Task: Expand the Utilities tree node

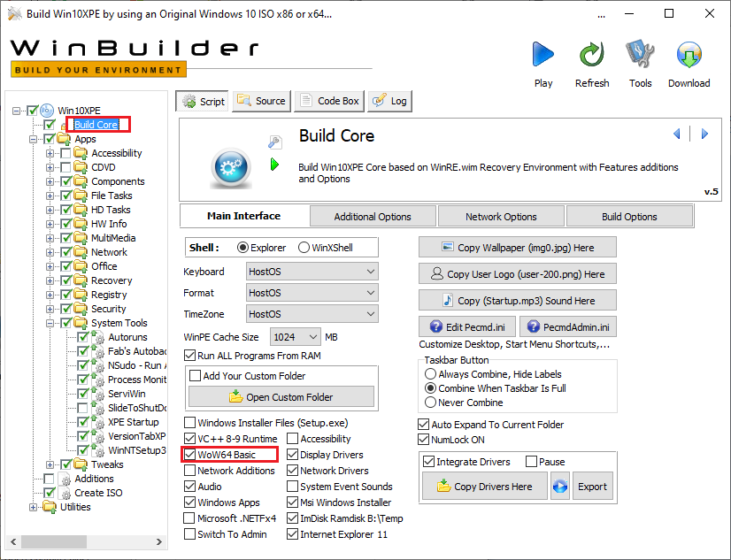Action: (x=33, y=507)
